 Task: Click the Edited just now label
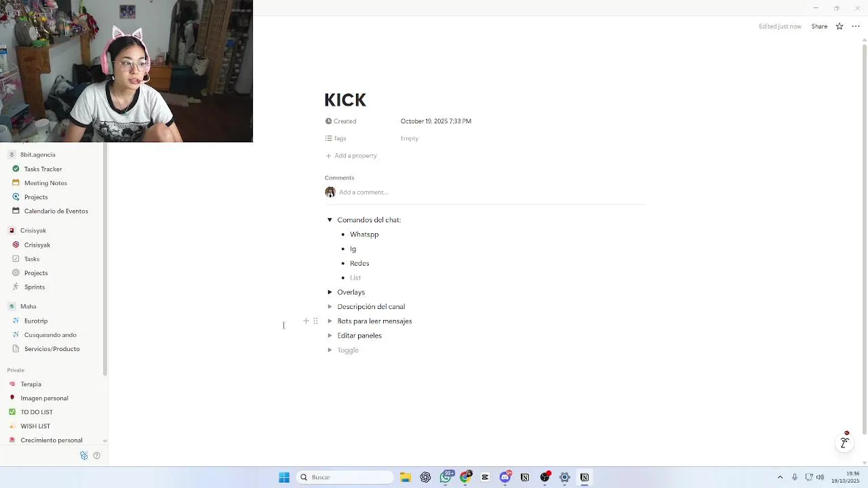(780, 26)
